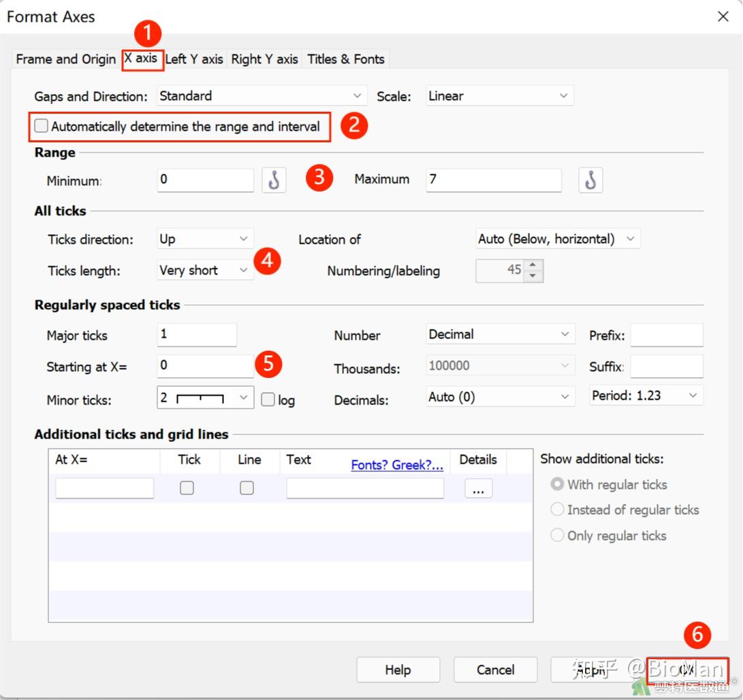Screen dimensions: 743x700
Task: Switch to the Left Y axis tab
Action: [x=194, y=59]
